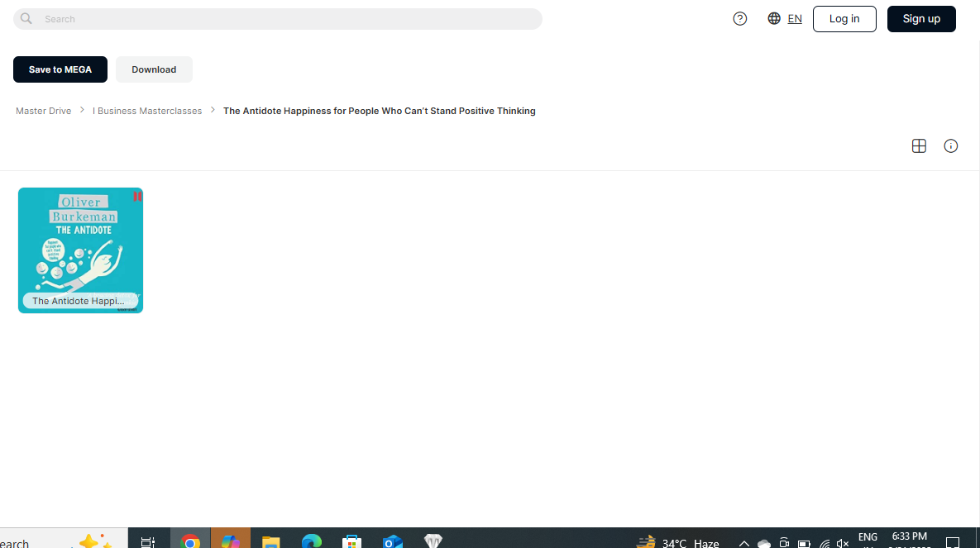Click the 34°C Haze weather widget
980x548 pixels.
click(x=678, y=542)
